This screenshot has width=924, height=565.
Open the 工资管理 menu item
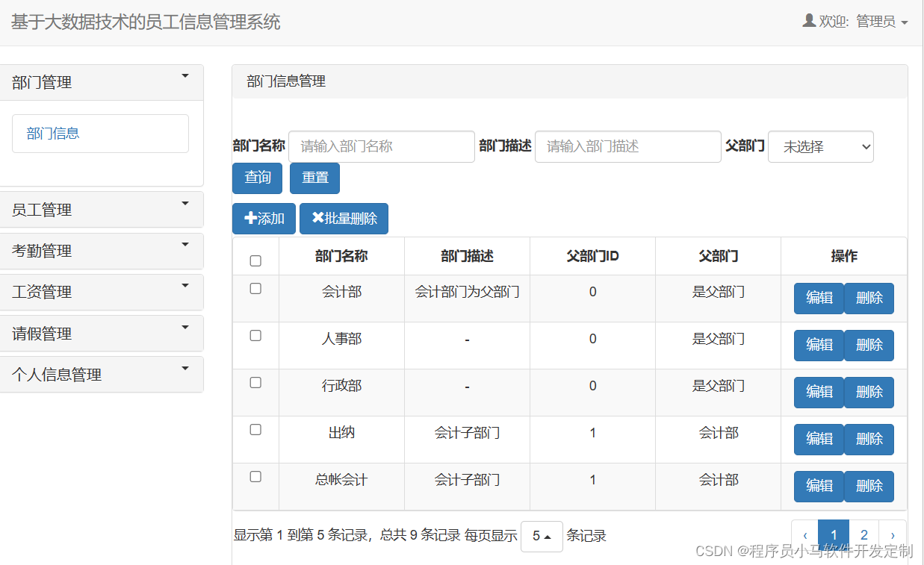click(x=102, y=292)
